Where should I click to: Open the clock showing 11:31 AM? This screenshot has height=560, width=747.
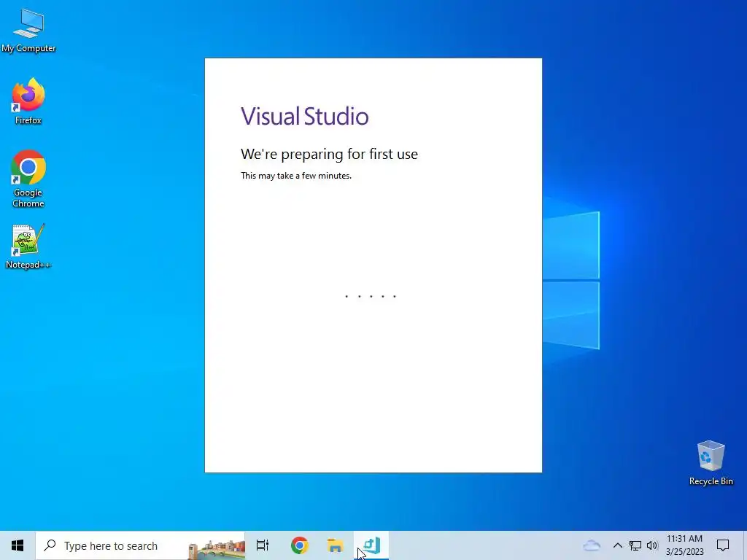tap(684, 545)
